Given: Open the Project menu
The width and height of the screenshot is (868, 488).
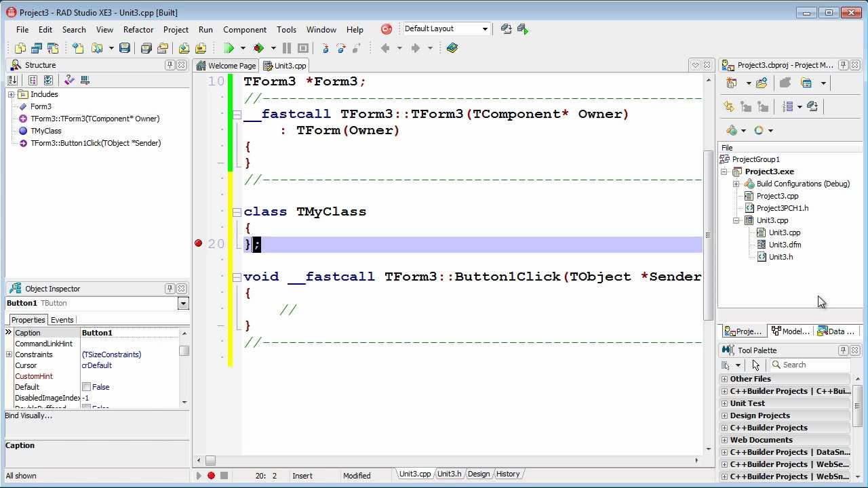Looking at the screenshot, I should click(176, 29).
